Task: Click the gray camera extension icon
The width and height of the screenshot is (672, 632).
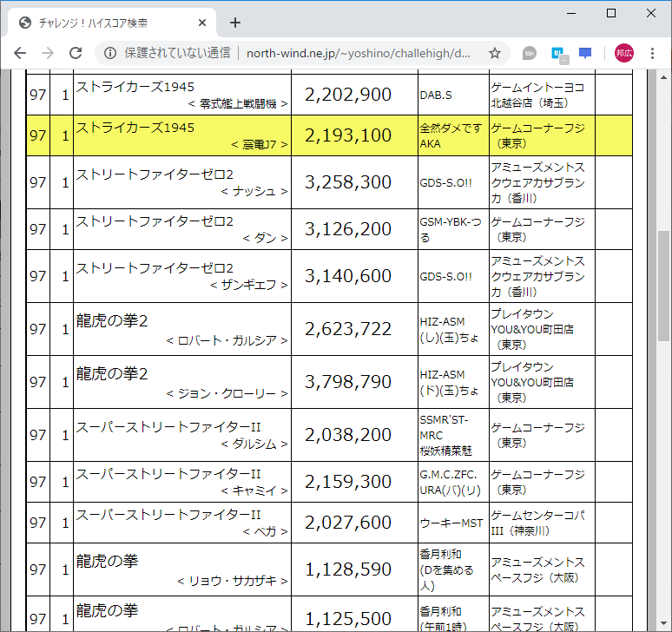Action: tap(530, 53)
